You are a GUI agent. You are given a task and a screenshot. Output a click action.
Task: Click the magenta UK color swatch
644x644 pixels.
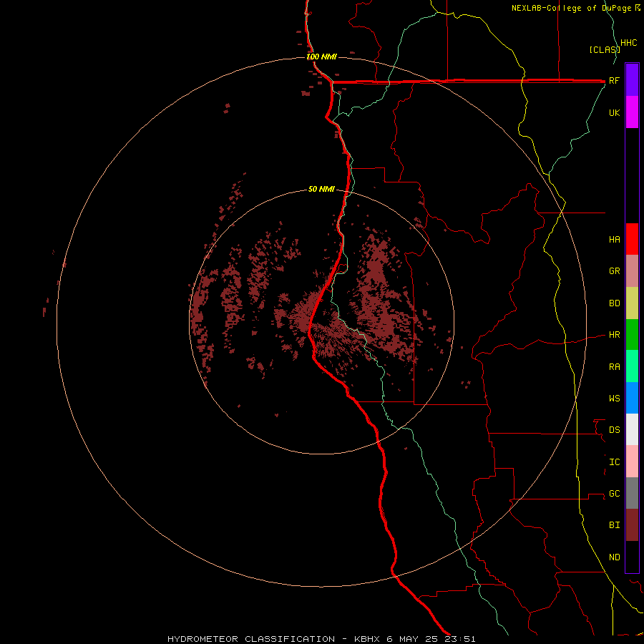[632, 112]
